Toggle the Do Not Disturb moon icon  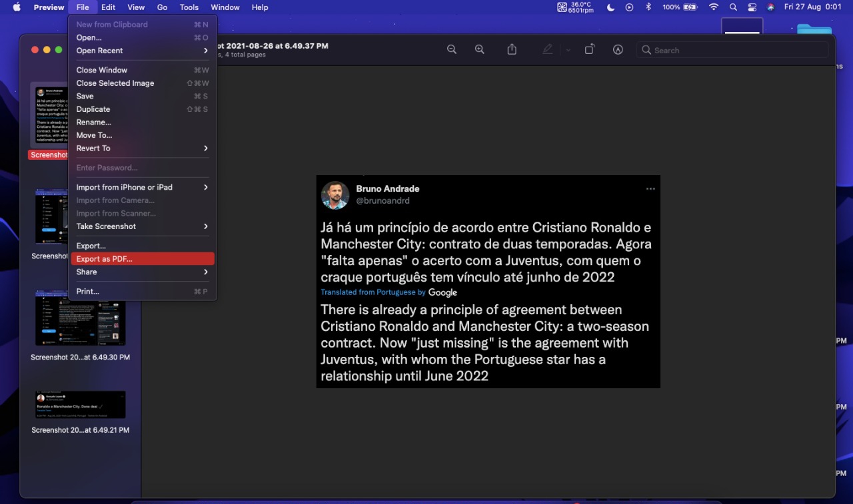click(x=610, y=7)
